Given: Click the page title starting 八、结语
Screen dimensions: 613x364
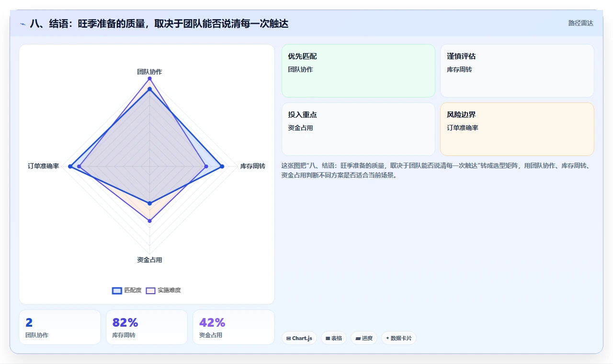Looking at the screenshot, I should (x=159, y=23).
